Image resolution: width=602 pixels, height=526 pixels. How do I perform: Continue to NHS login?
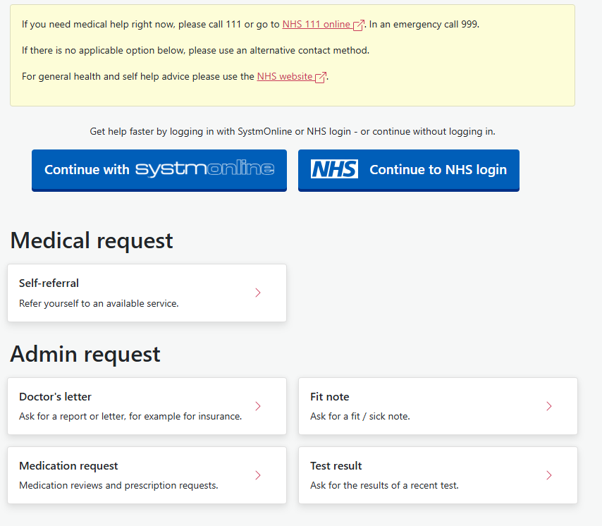(x=408, y=170)
